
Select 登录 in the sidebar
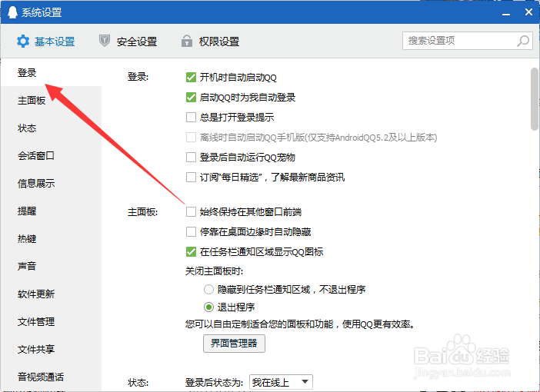click(x=51, y=72)
